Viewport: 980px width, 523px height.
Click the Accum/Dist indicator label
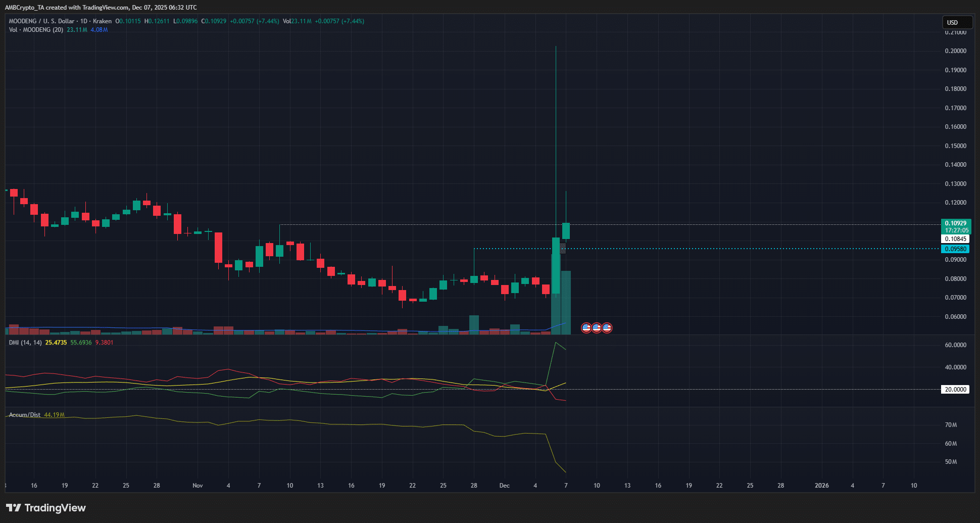pos(24,415)
